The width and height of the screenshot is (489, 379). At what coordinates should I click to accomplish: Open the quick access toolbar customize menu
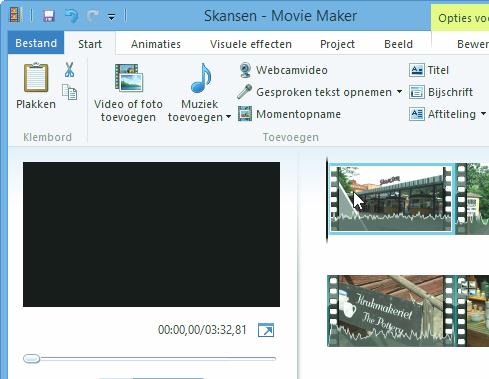[112, 16]
